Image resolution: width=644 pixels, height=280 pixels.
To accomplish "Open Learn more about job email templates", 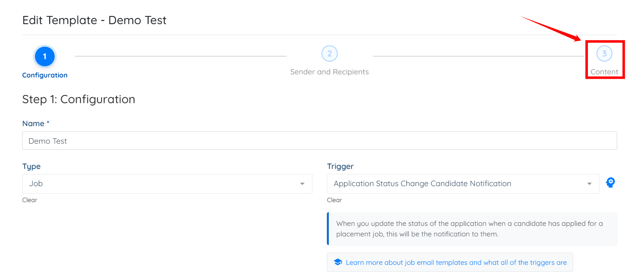I will [x=456, y=262].
